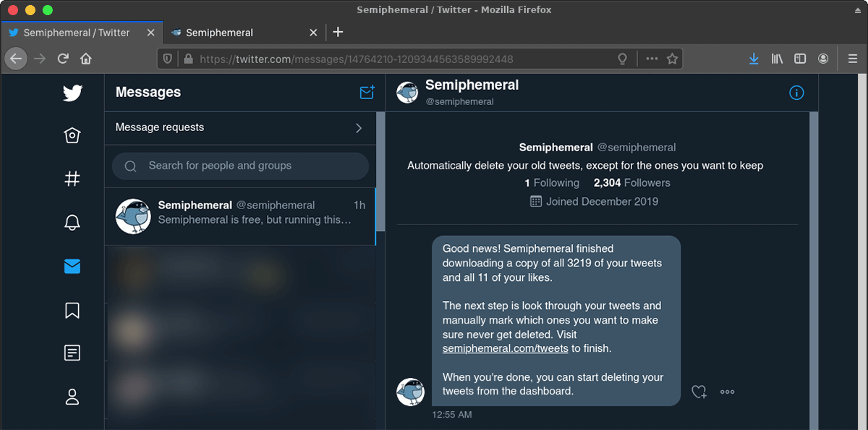
Task: Click the avatar beside the message bubble
Action: pos(409,392)
